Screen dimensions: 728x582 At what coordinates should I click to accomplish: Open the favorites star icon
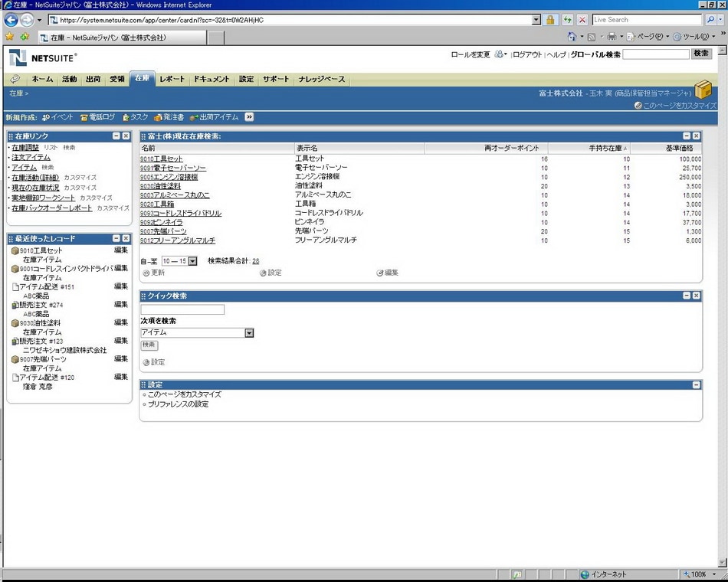point(9,37)
